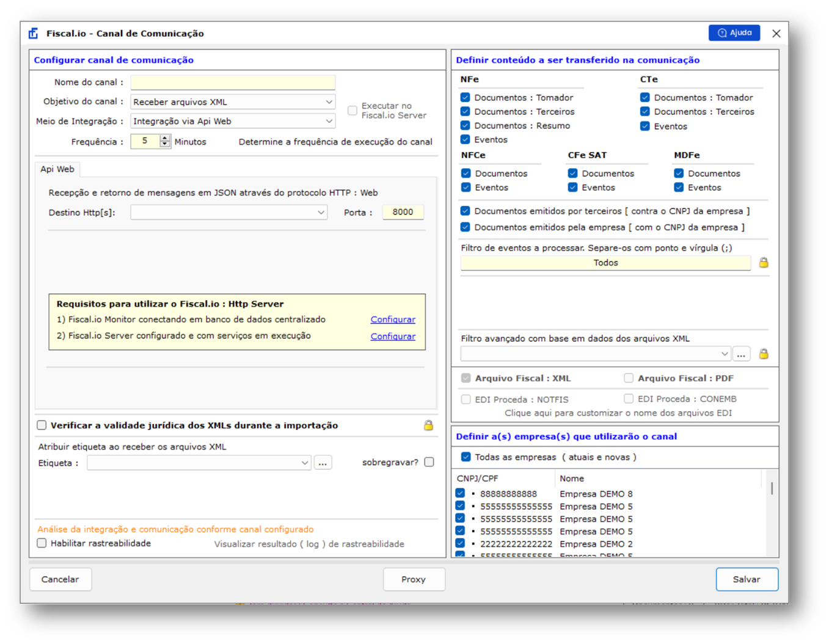Close the Canal de Comunicação window

pyautogui.click(x=776, y=34)
